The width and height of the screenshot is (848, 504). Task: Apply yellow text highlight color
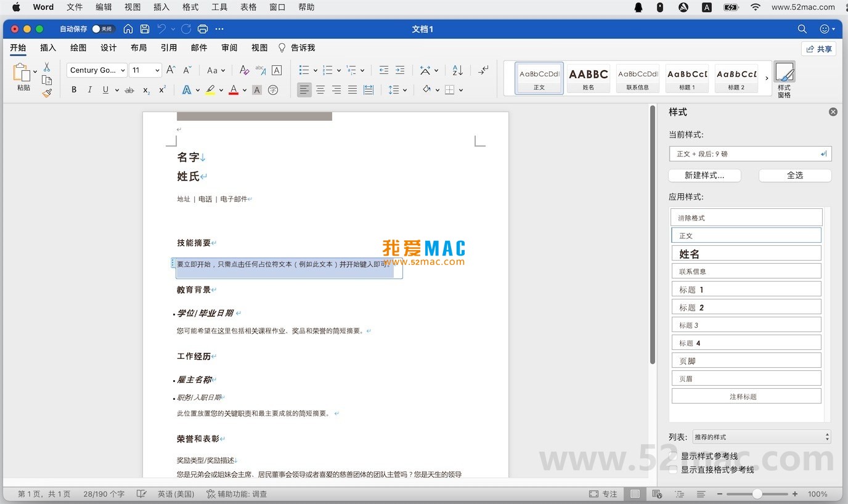coord(210,90)
